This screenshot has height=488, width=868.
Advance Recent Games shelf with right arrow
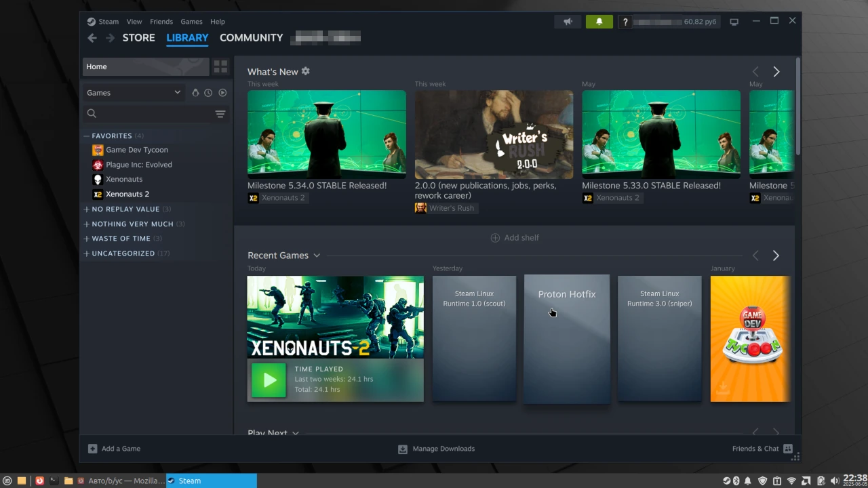[x=776, y=256]
